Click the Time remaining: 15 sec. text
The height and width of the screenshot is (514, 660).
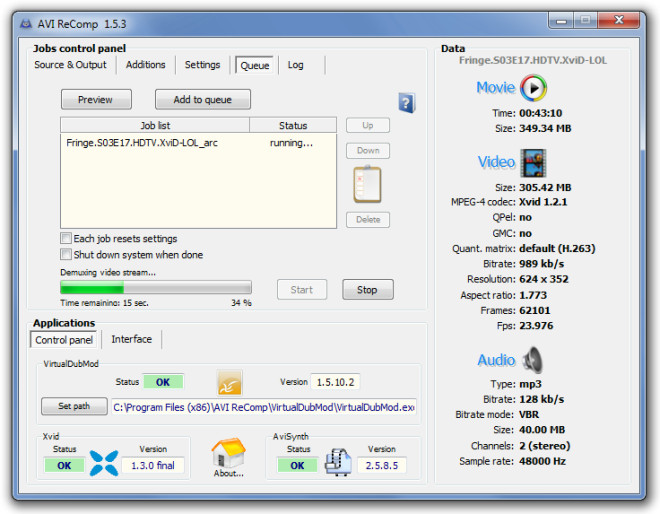coord(104,303)
